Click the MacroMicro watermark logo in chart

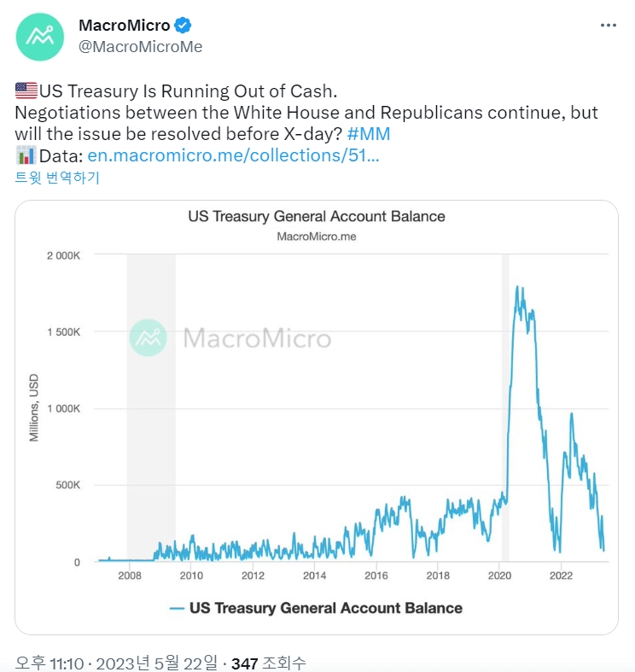point(148,338)
